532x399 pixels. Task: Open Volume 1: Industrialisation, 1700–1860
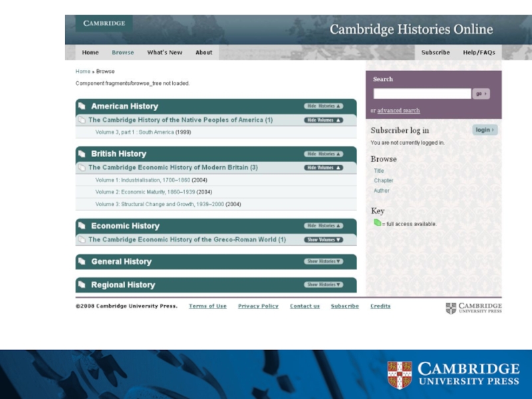(143, 180)
